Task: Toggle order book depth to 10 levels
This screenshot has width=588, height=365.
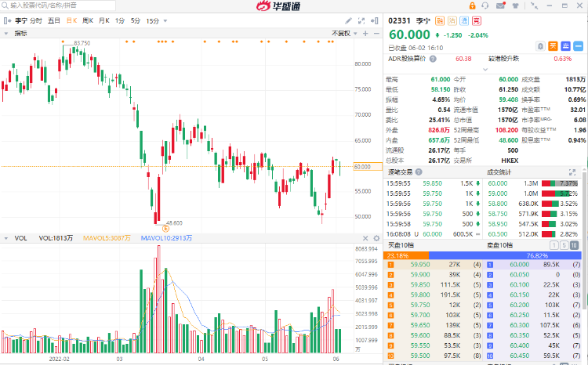Action: point(575,245)
